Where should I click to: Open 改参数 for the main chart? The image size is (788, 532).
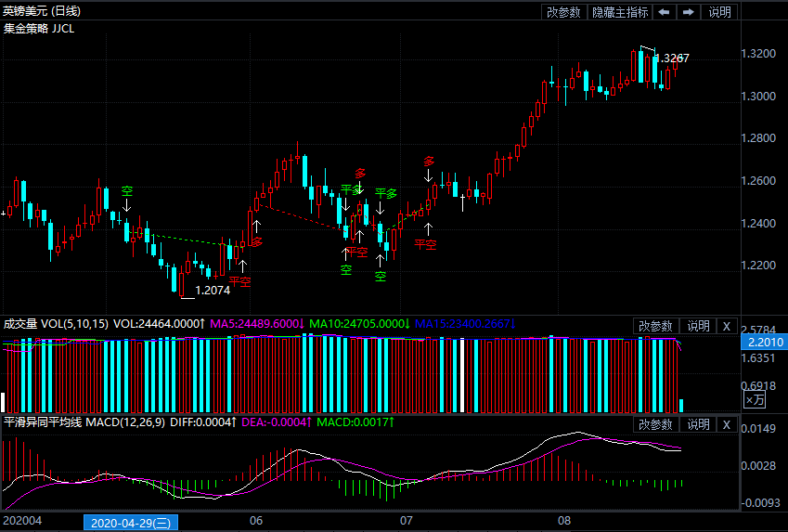point(563,12)
